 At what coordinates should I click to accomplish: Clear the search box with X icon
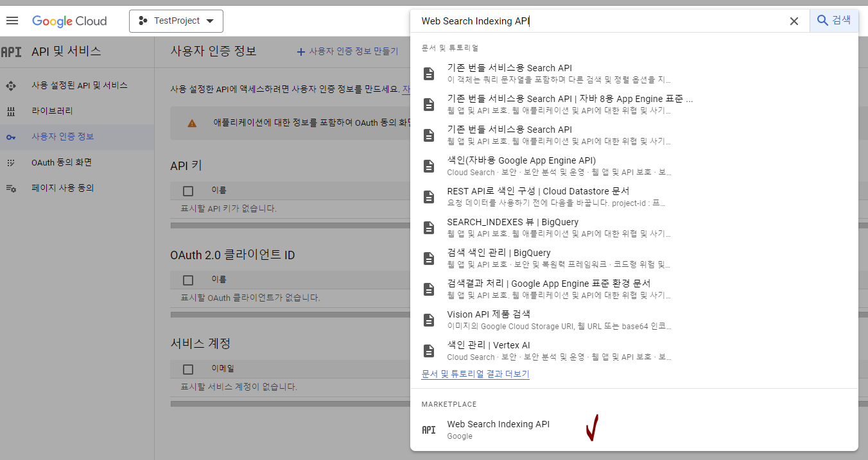794,21
